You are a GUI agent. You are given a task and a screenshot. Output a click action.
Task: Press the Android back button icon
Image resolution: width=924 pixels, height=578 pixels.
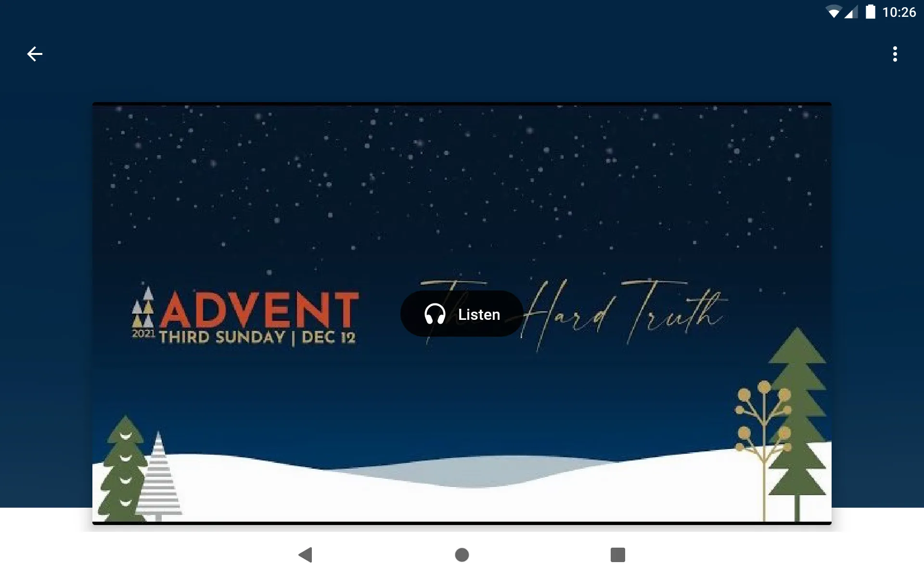point(306,555)
